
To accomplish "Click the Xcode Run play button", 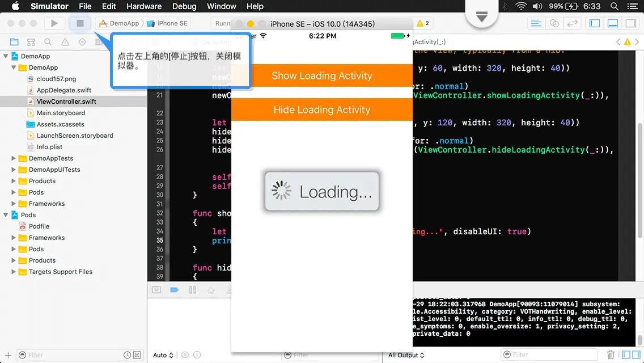I will tap(54, 23).
